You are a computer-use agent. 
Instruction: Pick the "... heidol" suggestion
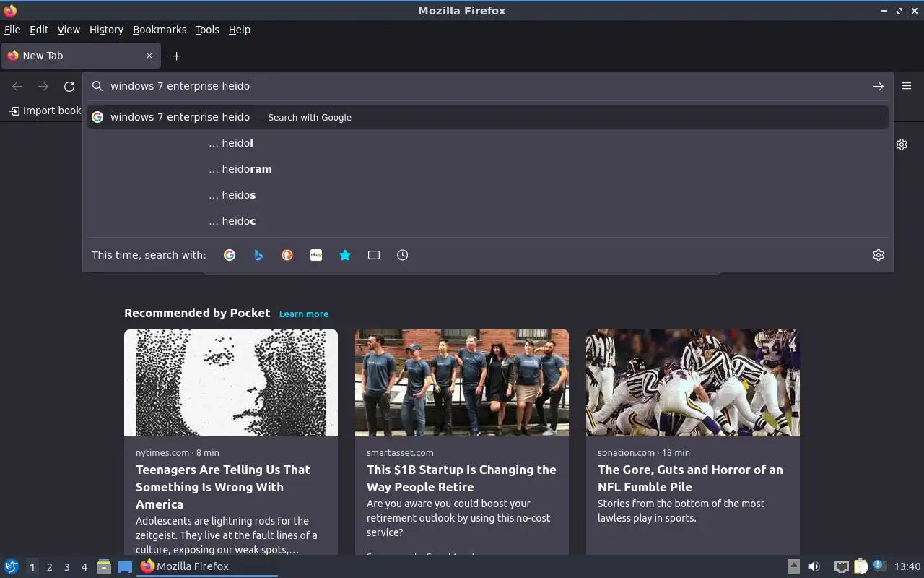pyautogui.click(x=488, y=143)
